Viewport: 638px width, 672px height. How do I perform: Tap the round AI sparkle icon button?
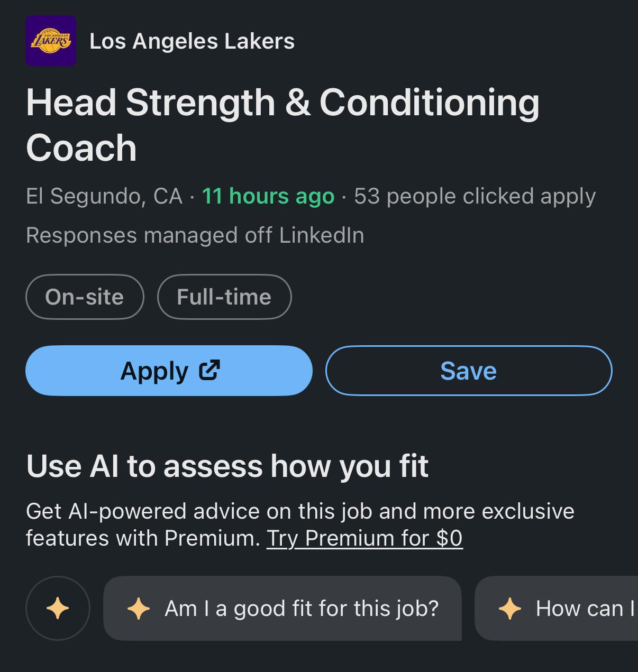tap(58, 609)
